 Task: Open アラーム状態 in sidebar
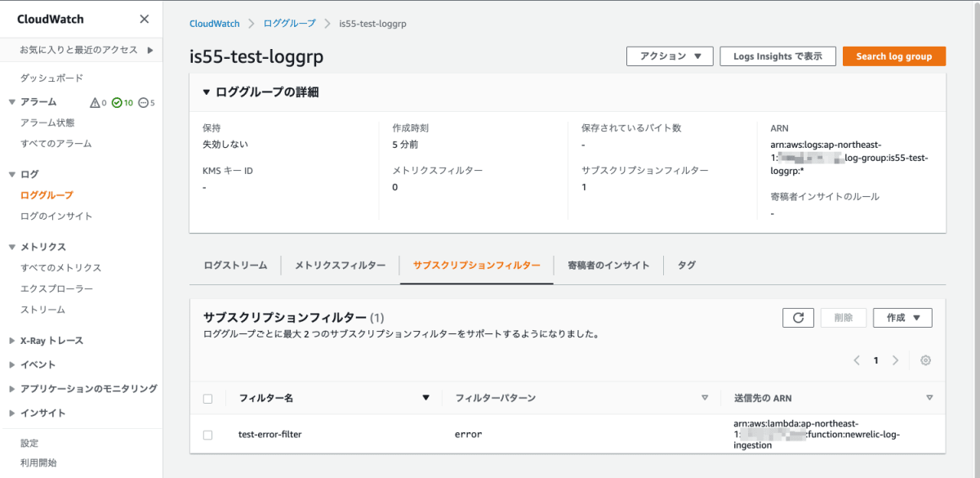point(47,123)
